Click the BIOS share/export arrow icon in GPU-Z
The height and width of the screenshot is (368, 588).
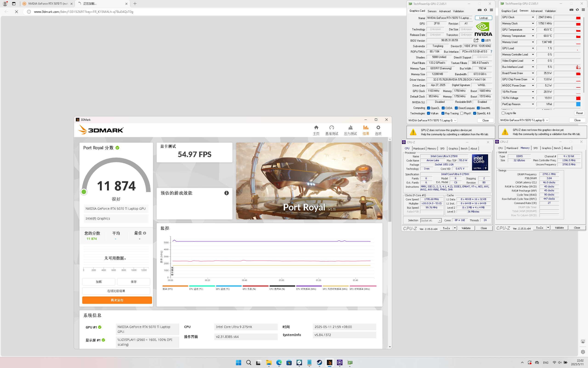point(476,40)
